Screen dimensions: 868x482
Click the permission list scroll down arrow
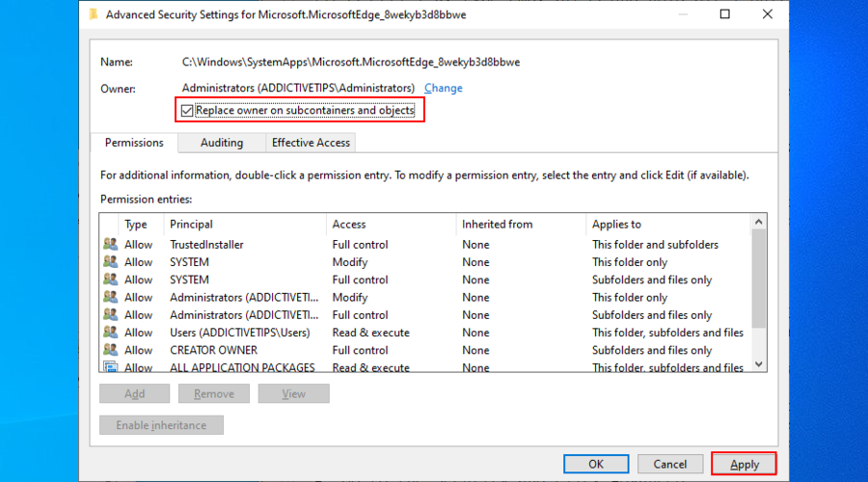[x=758, y=364]
